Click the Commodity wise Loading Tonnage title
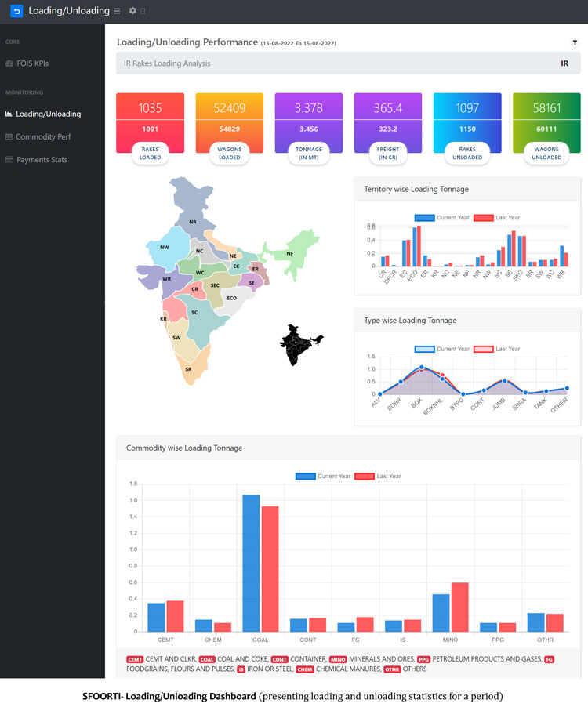This screenshot has height=707, width=588. pyautogui.click(x=184, y=448)
